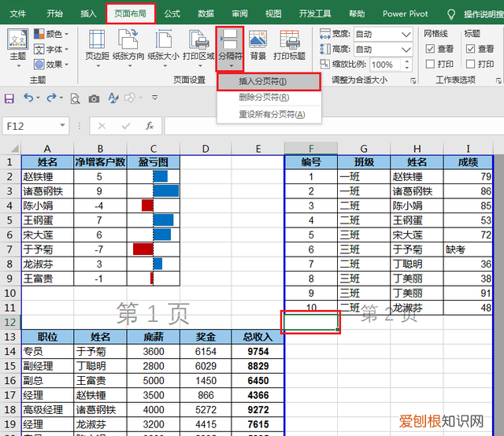This screenshot has height=436, width=504.
Task: Undo the last action
Action: click(28, 98)
